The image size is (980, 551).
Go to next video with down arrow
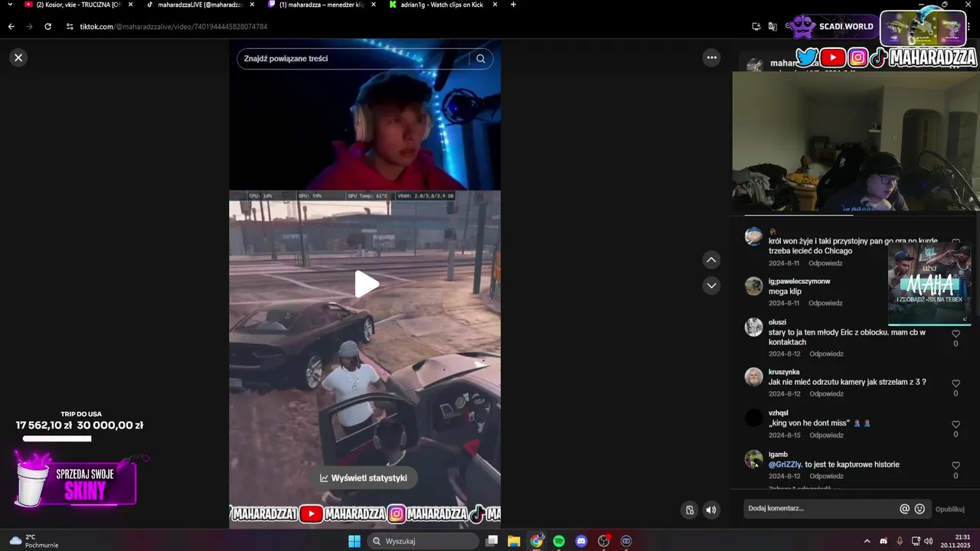711,285
